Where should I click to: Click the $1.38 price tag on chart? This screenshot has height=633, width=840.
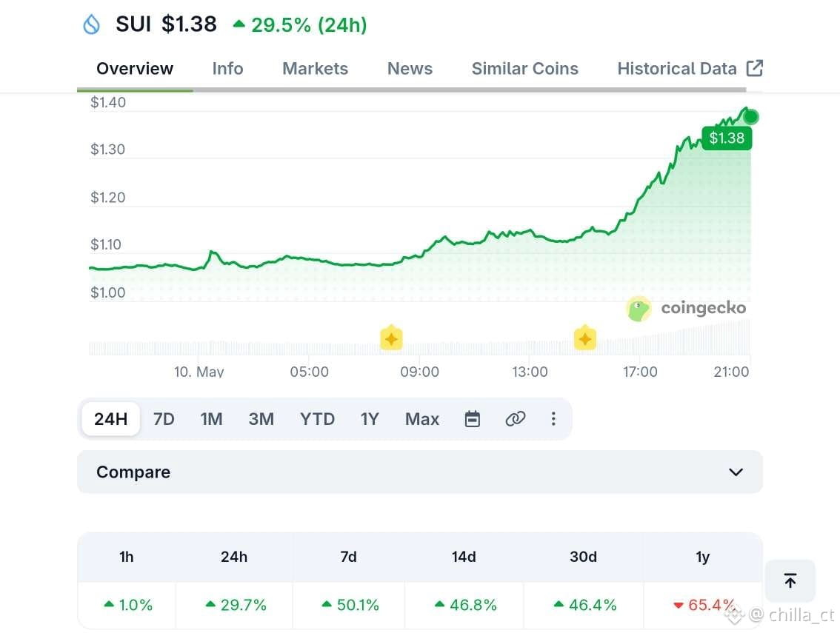[x=727, y=138]
